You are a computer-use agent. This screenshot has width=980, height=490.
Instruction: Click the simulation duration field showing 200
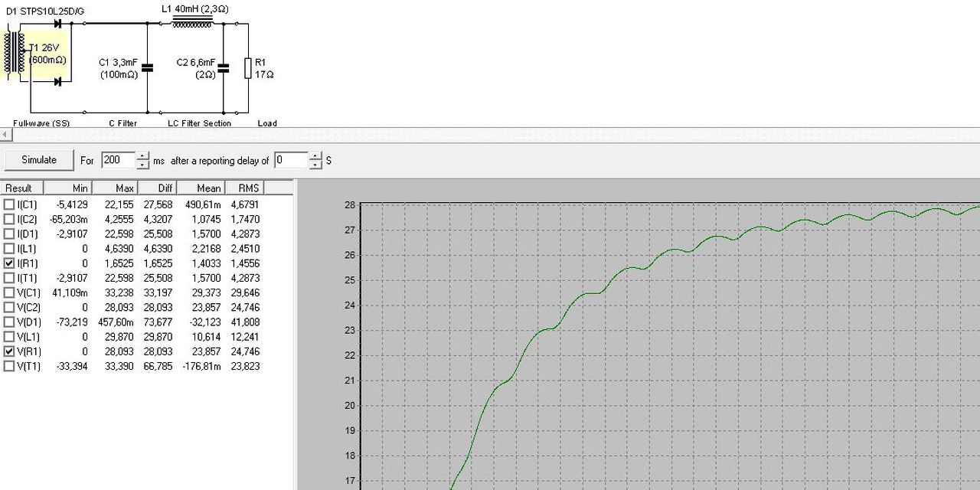click(x=118, y=160)
